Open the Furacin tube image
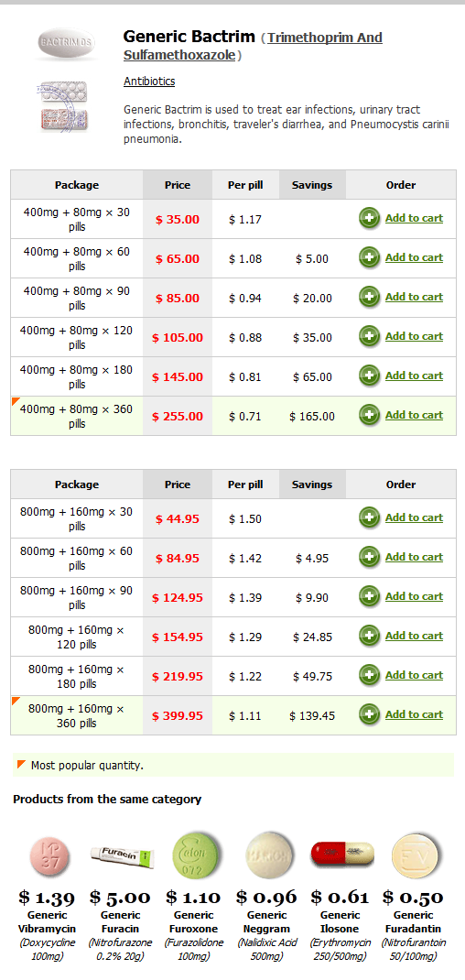 123,856
